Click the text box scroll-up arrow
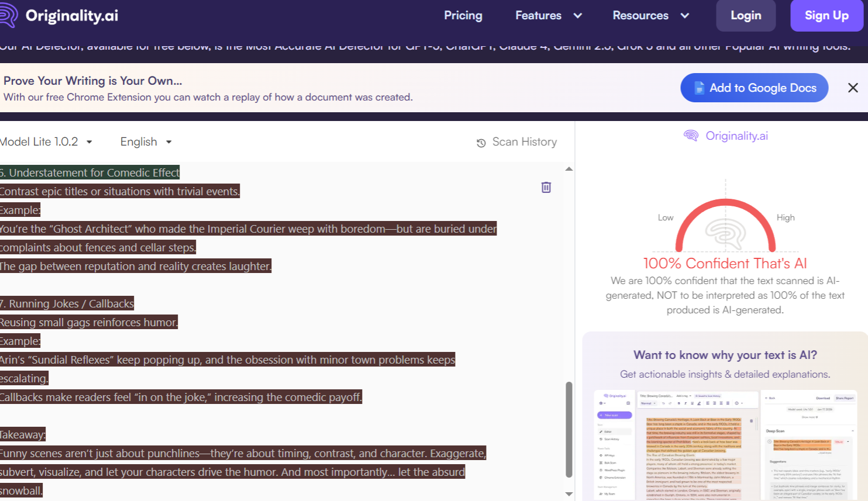The height and width of the screenshot is (501, 868). pyautogui.click(x=569, y=169)
